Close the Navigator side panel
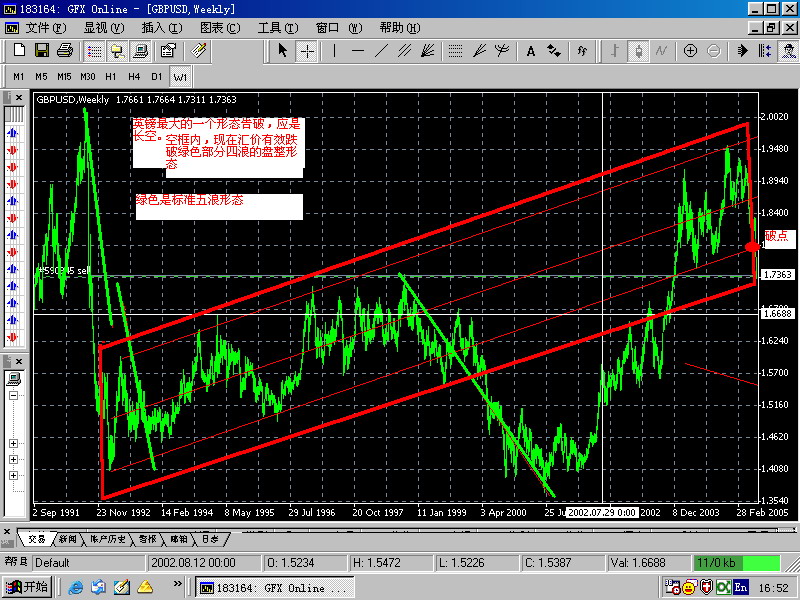Screen dimensions: 800x600 (x=19, y=362)
